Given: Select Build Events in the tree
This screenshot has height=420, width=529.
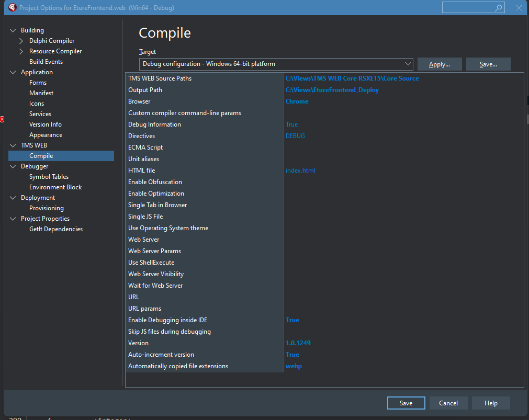Looking at the screenshot, I should 46,62.
